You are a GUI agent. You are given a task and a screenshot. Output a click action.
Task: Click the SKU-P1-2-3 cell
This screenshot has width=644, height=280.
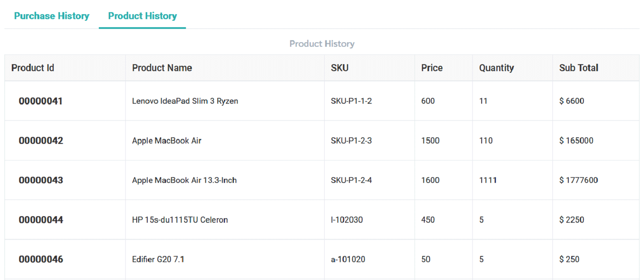tap(351, 141)
